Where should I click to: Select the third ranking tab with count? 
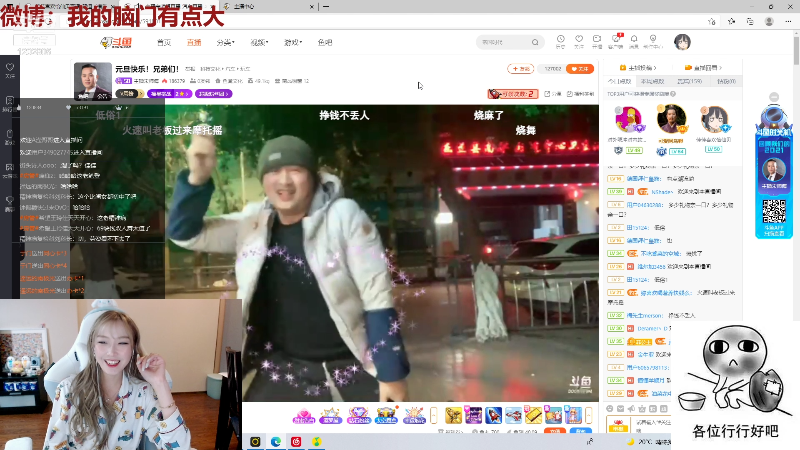coord(689,81)
